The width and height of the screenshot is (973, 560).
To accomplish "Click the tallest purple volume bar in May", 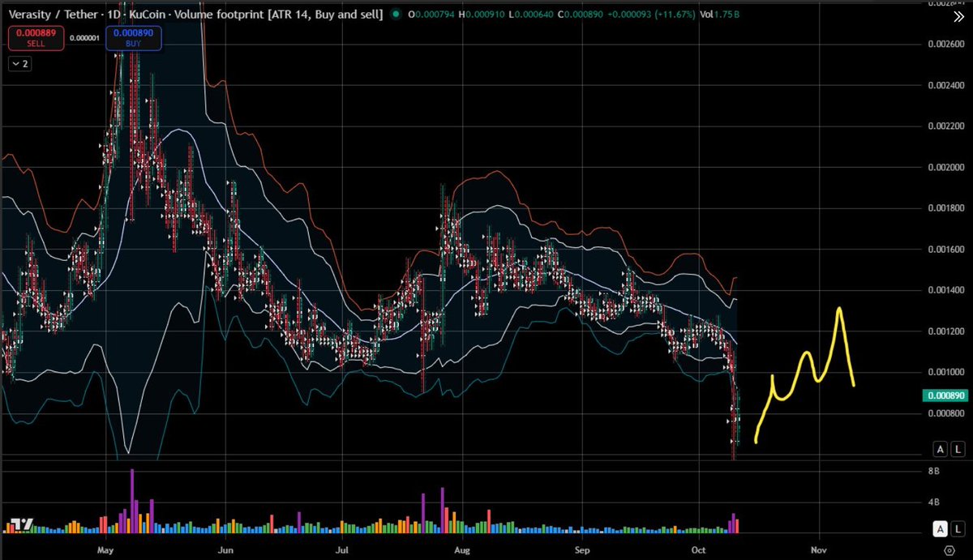I will click(x=131, y=501).
